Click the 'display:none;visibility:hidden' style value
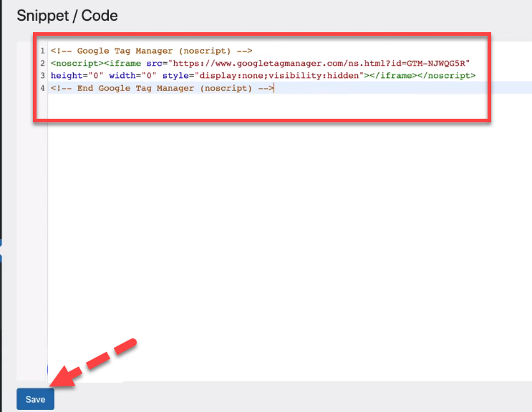532x412 pixels. coord(279,76)
